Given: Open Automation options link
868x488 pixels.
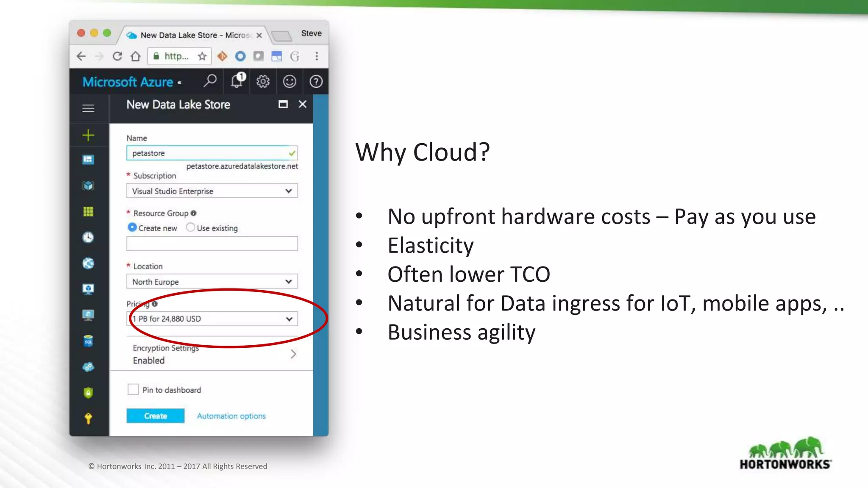Looking at the screenshot, I should (x=231, y=416).
